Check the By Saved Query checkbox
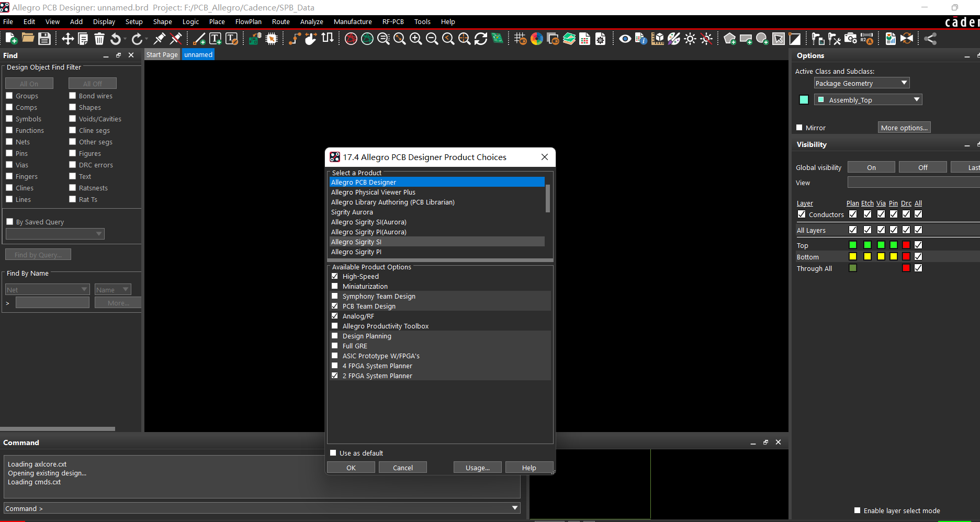 9,222
